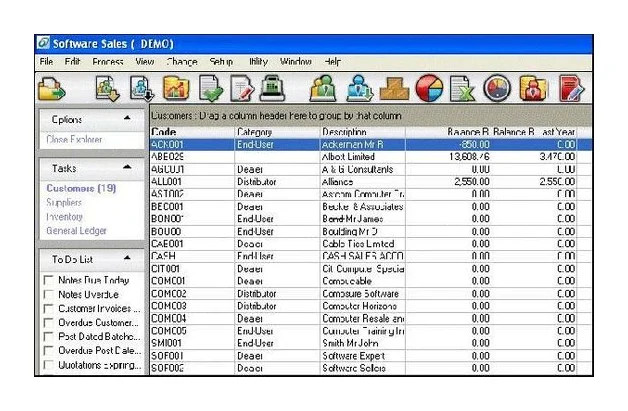Image resolution: width=628 pixels, height=411 pixels.
Task: Sort by the Code column header
Action: pyautogui.click(x=192, y=132)
